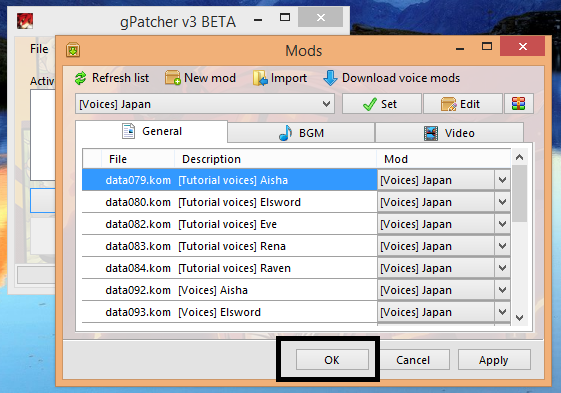Minimize the Mods window

[x=460, y=48]
